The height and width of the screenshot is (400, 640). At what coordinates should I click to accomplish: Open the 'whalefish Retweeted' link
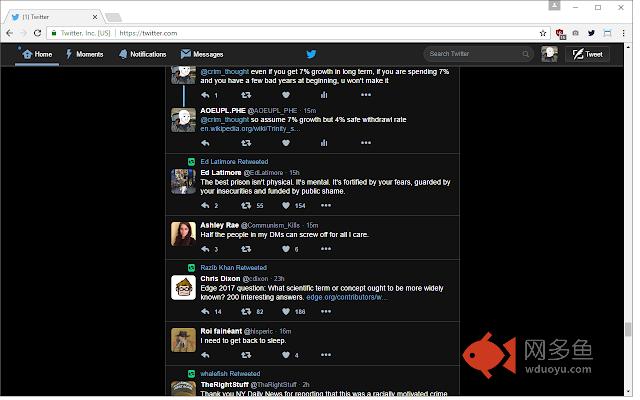230,374
